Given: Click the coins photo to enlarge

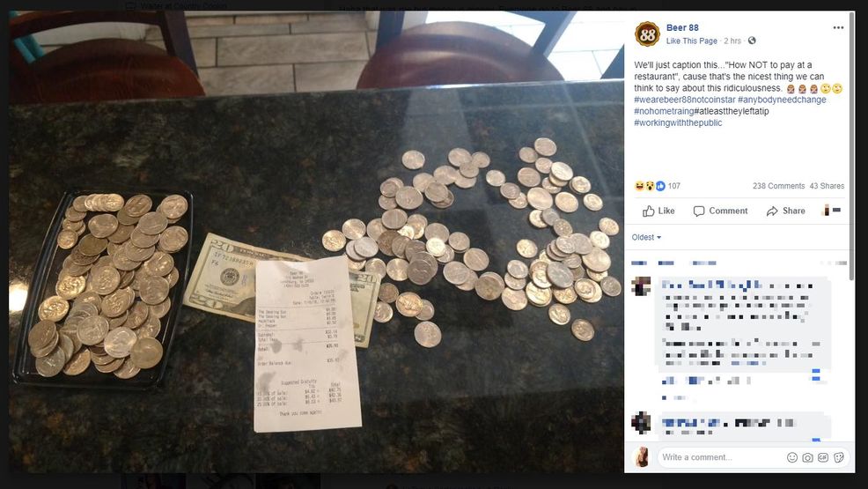Looking at the screenshot, I should [x=316, y=241].
